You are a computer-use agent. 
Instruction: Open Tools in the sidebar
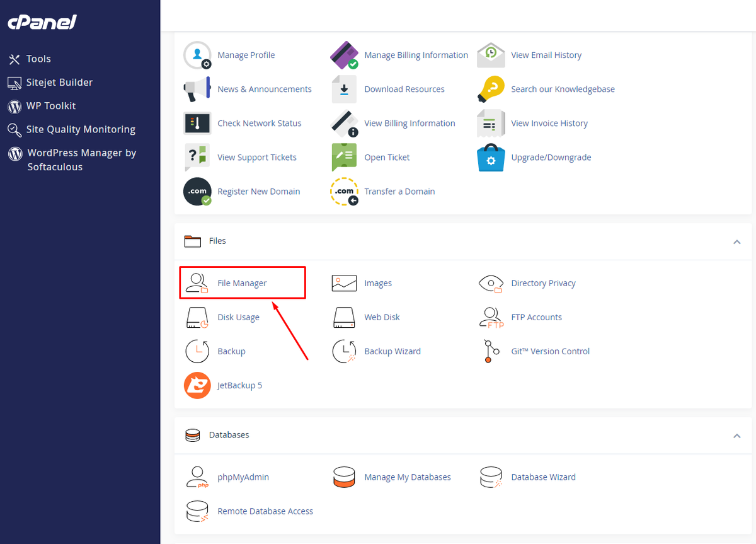coord(38,59)
